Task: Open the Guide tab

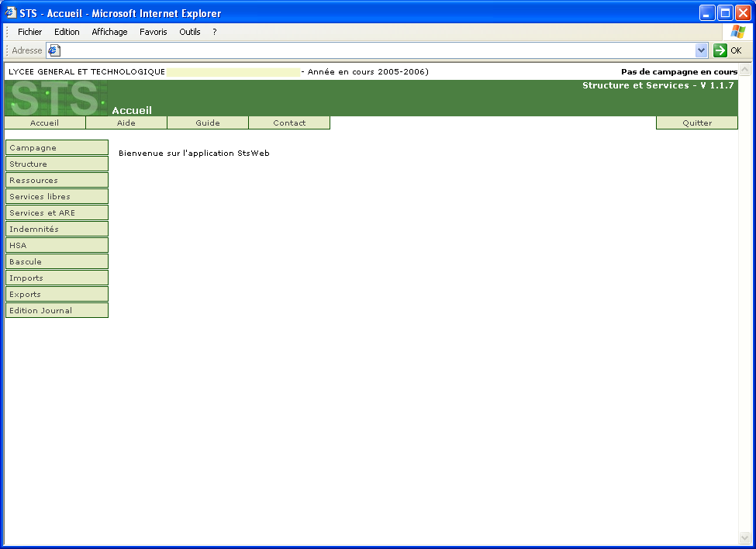Action: 208,123
